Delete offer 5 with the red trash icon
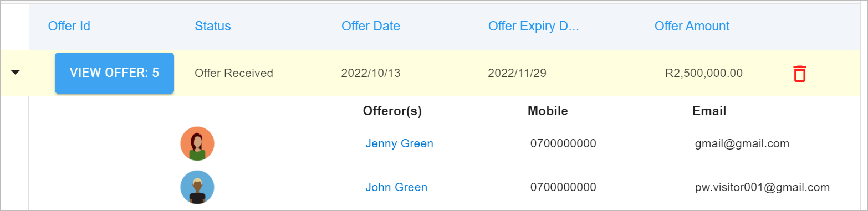Image resolution: width=868 pixels, height=211 pixels. tap(799, 74)
